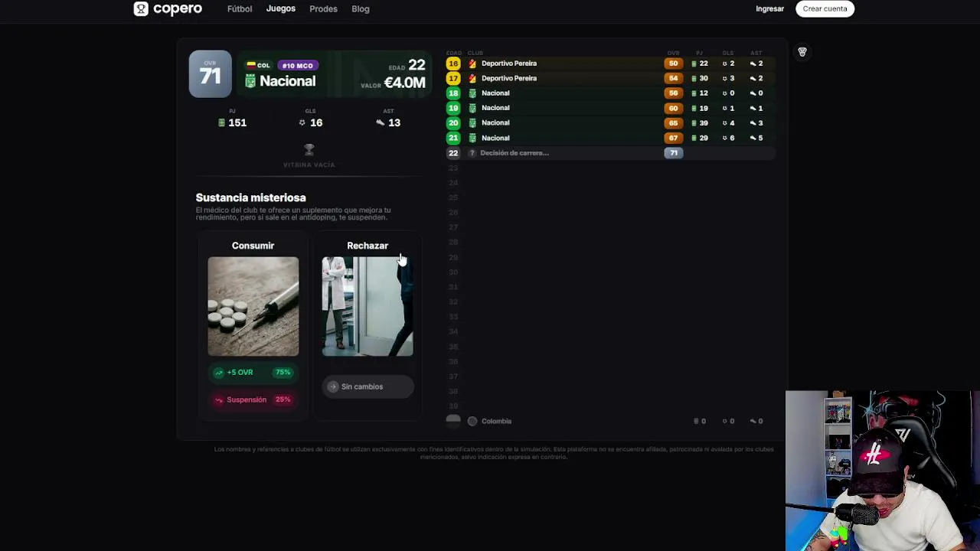Click the OVR 67 badge in the age 21 row

click(x=674, y=138)
